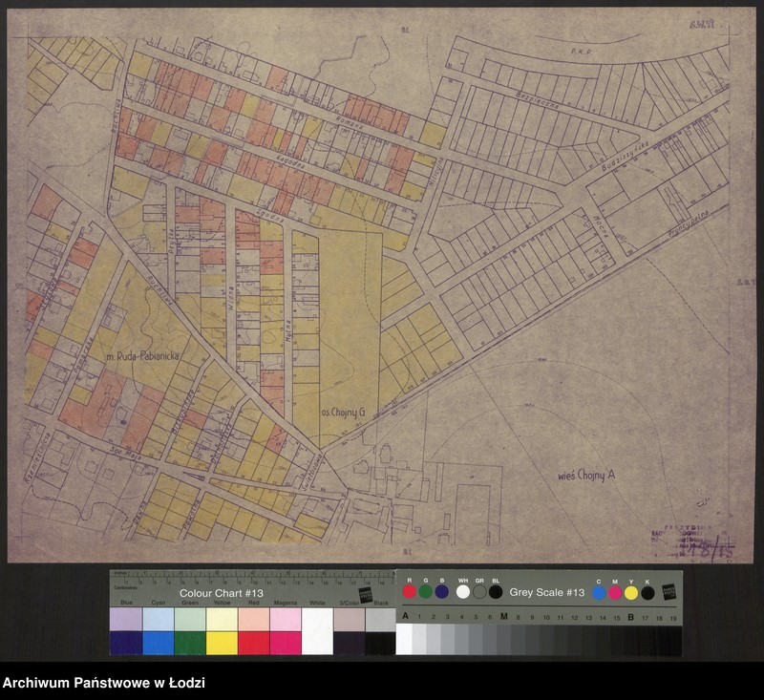Click the 'Grey Scale #13' title text
Viewport: 764px width, 700px height.
pos(546,592)
